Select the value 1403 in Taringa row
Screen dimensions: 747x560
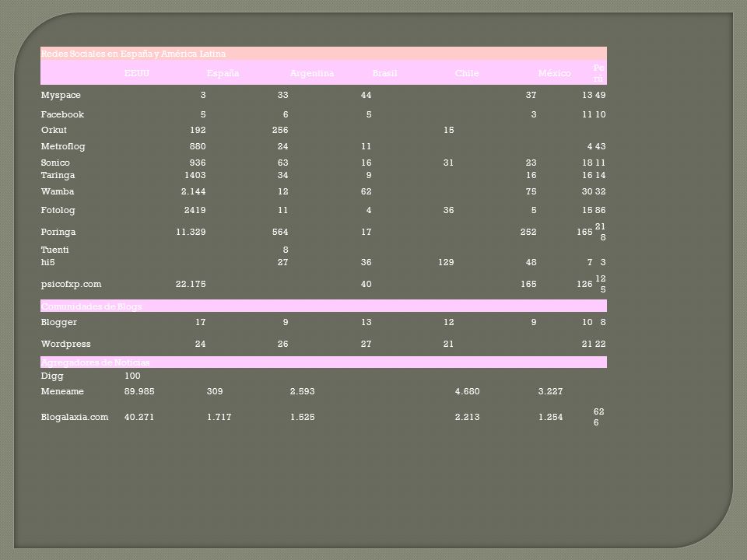195,175
